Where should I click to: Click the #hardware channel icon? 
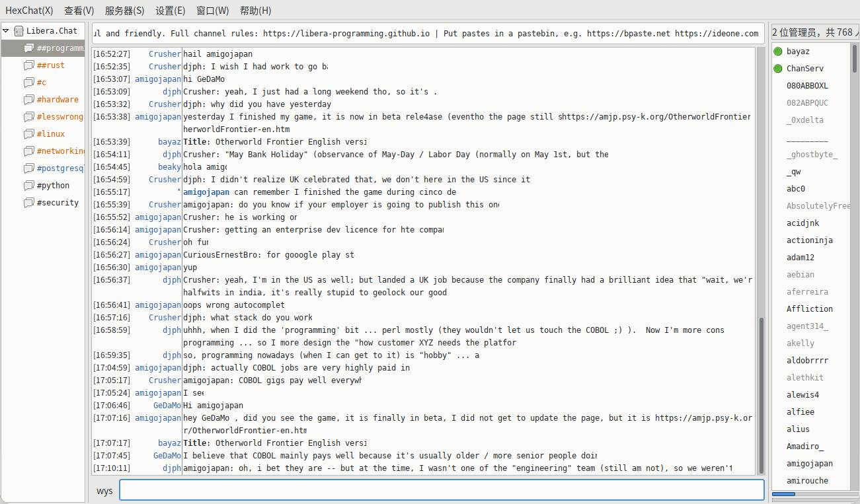(28, 99)
